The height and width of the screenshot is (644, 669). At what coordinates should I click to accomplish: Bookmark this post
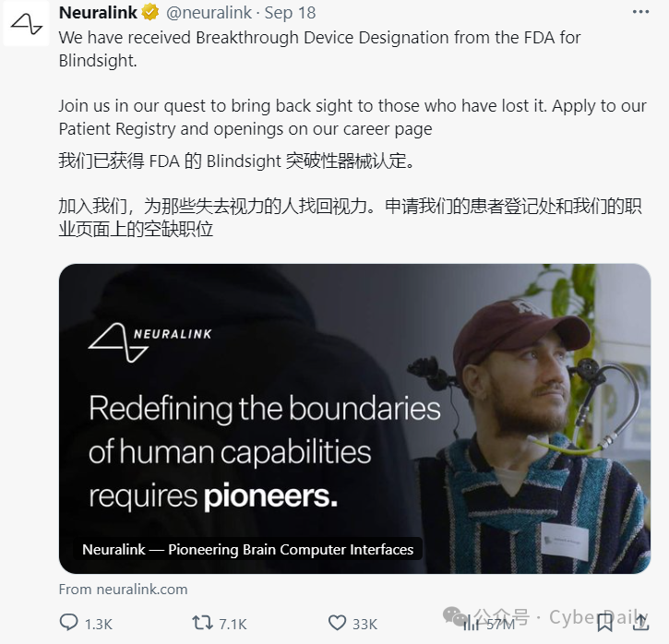[605, 623]
